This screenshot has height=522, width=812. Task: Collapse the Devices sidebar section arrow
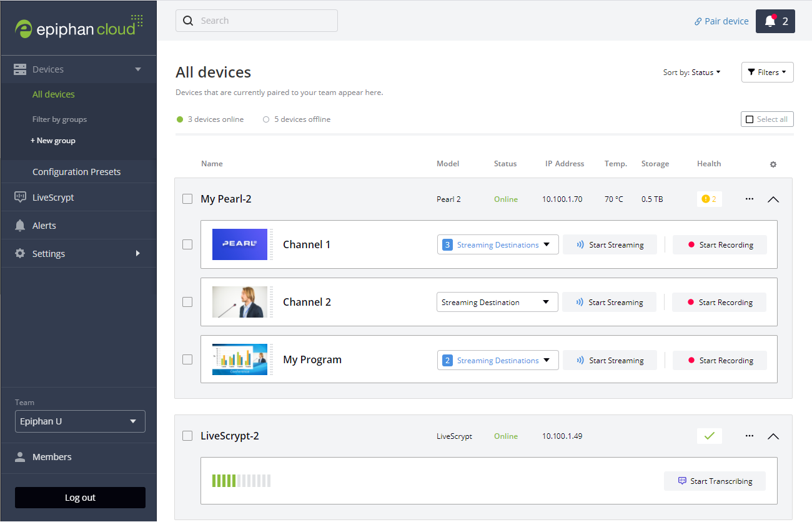[x=138, y=69]
